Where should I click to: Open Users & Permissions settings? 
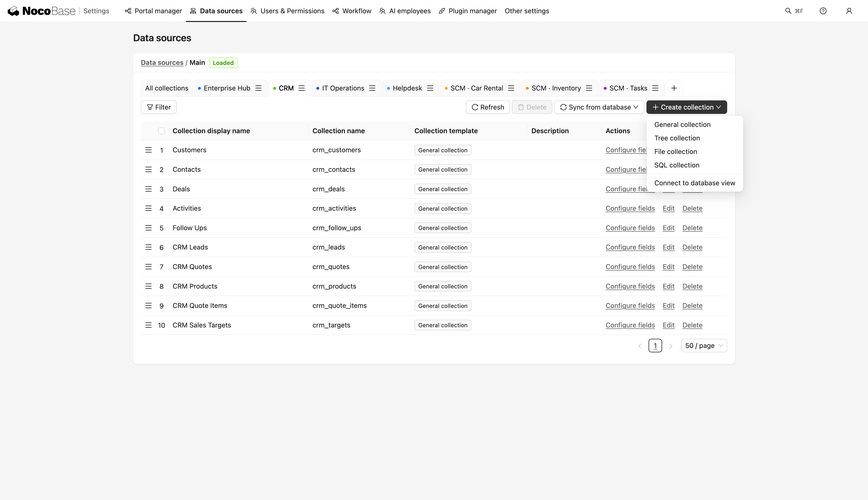click(287, 11)
